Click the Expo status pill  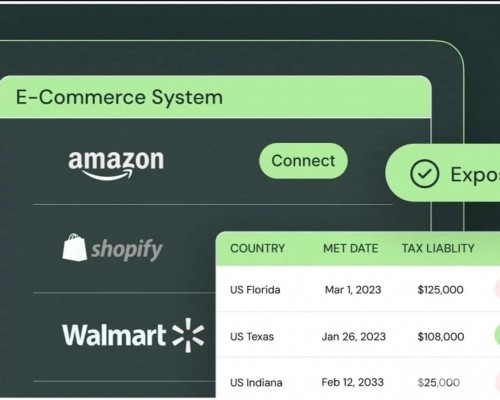[x=443, y=173]
